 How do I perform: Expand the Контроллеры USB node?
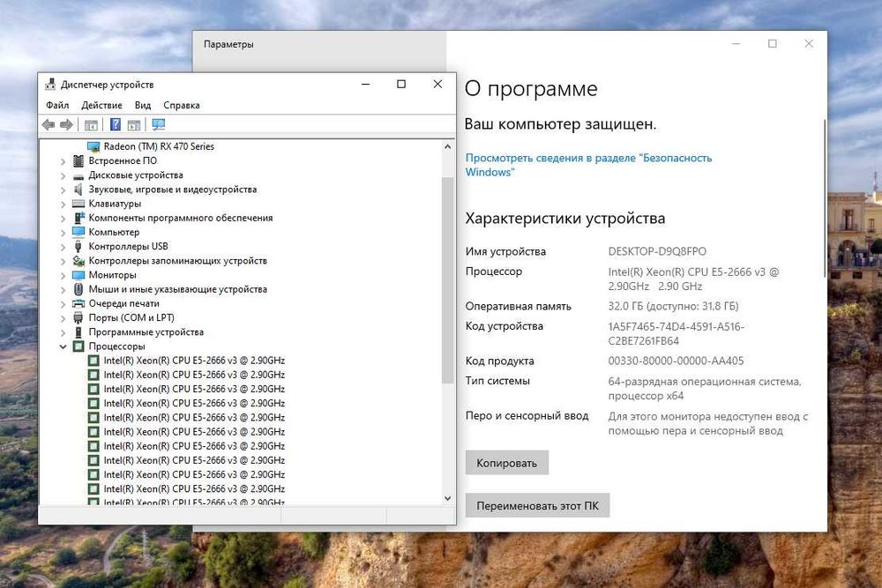[63, 247]
